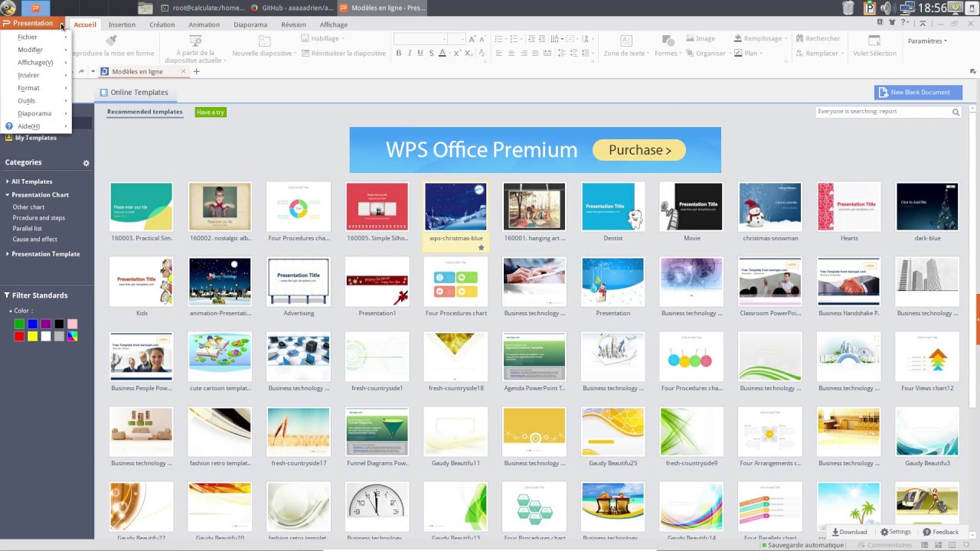Click the superscript X² icon
This screenshot has width=980, height=551.
457,54
